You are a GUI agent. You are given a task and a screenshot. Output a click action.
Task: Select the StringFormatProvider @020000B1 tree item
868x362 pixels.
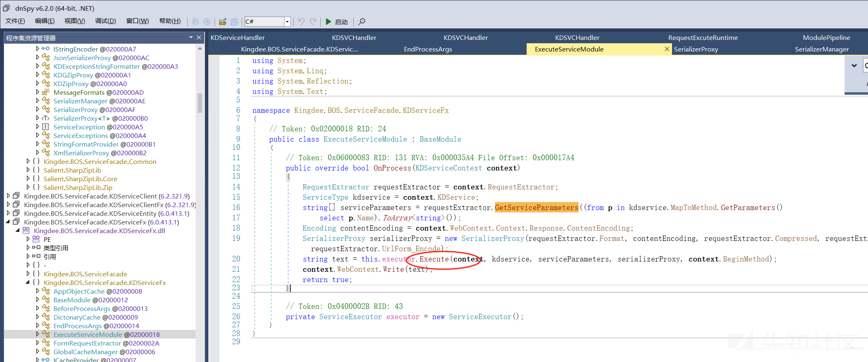(105, 144)
